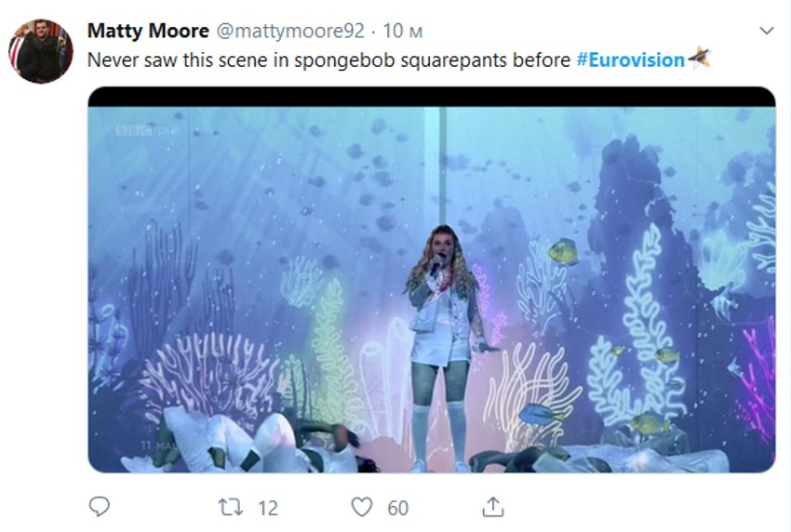Retweet this post via the retweet icon
This screenshot has width=791, height=532.
pos(230,507)
